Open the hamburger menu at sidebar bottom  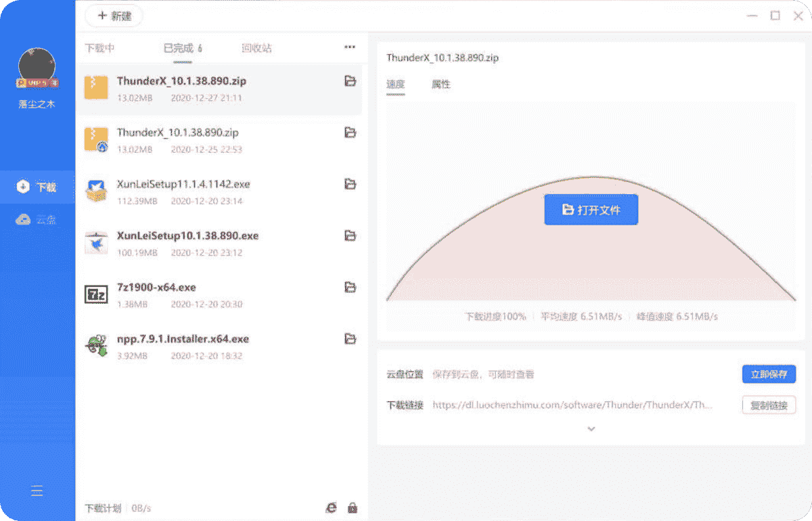(37, 491)
